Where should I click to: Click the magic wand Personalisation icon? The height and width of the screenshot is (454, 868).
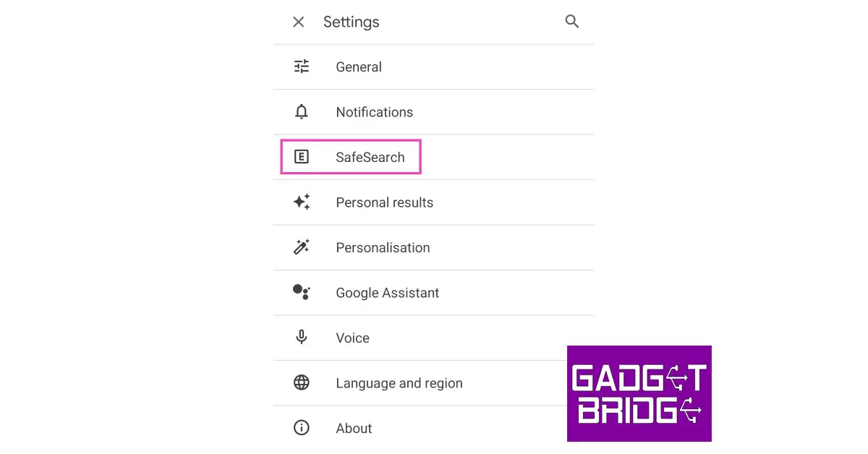pos(302,247)
